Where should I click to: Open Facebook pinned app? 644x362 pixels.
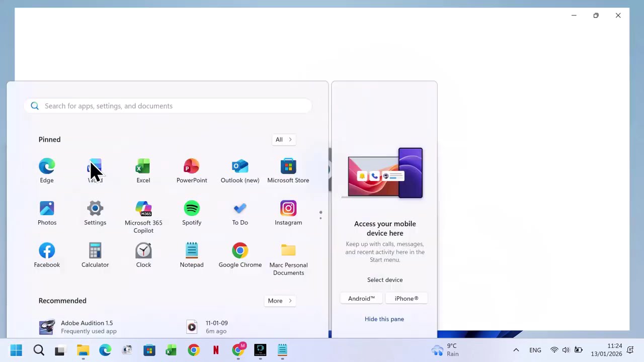47,255
